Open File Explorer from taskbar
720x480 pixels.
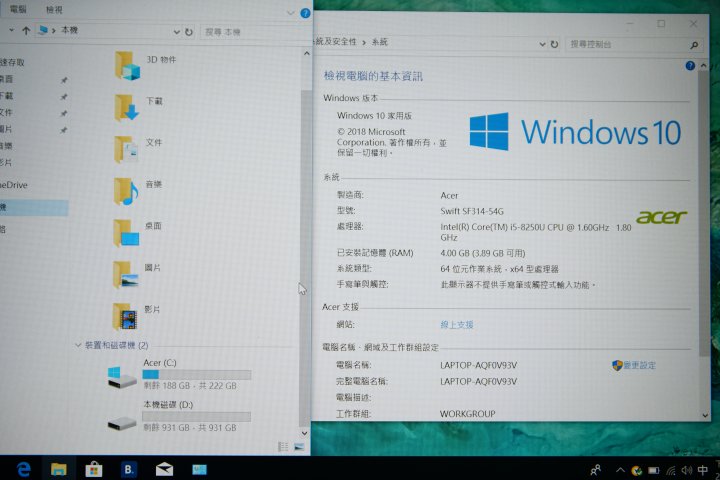(x=58, y=469)
